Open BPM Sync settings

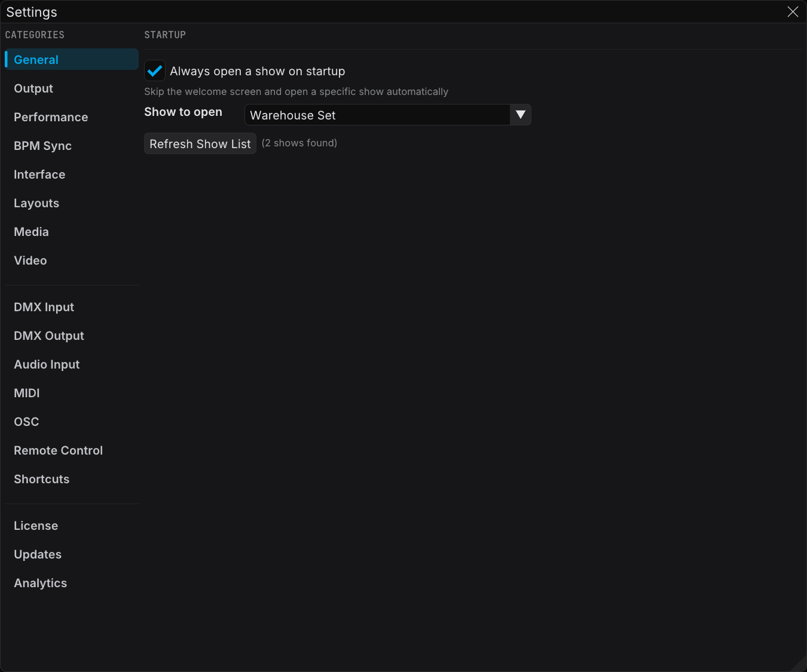(72, 146)
